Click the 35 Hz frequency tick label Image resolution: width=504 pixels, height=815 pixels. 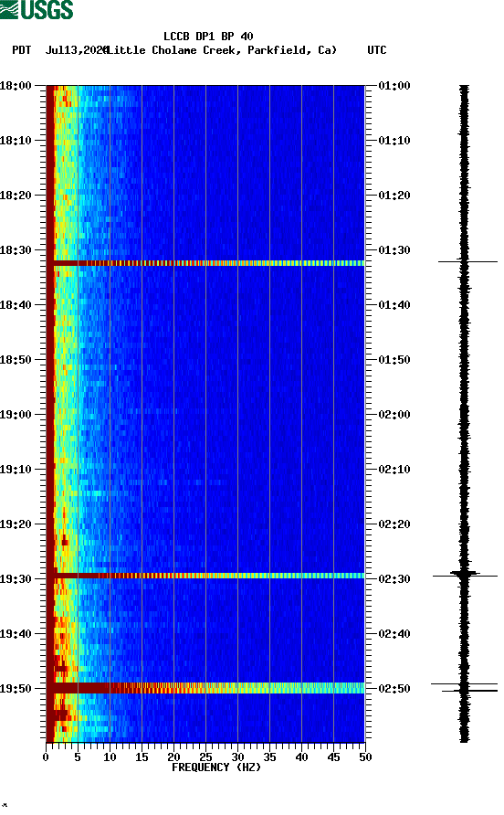(x=269, y=757)
